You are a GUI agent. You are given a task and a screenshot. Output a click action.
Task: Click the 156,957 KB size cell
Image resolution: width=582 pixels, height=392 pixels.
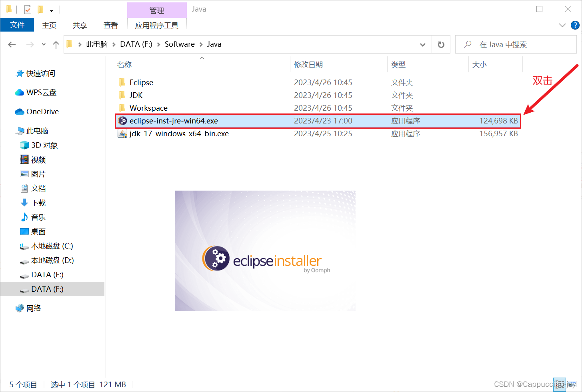pyautogui.click(x=498, y=133)
